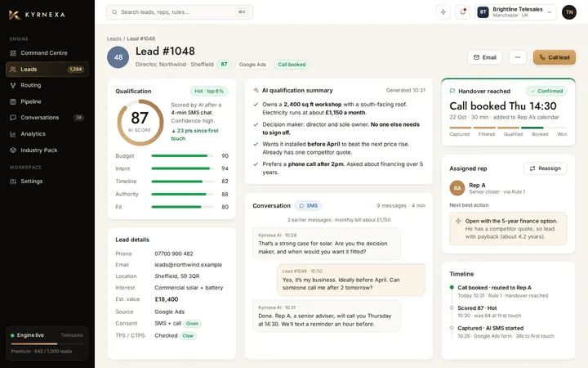Image resolution: width=588 pixels, height=368 pixels.
Task: Click the Handover reached flag icon
Action: tap(452, 91)
